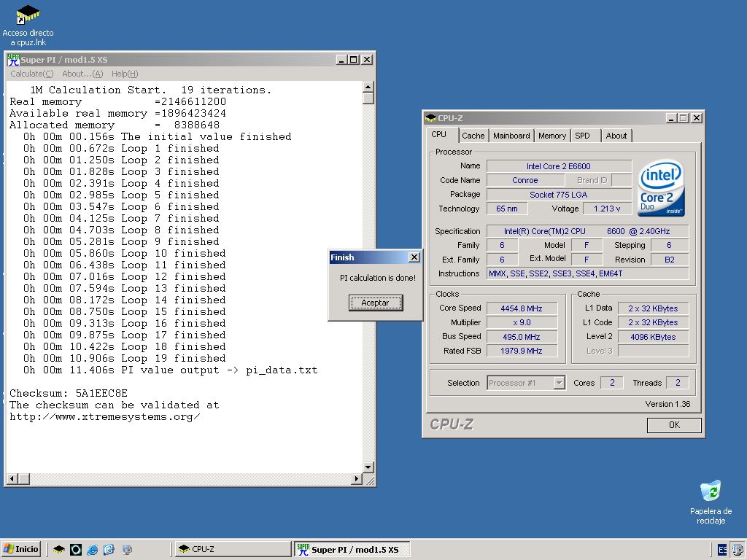Click the Intel Core 2 Duo logo
Image resolution: width=747 pixels, height=560 pixels.
(x=661, y=187)
